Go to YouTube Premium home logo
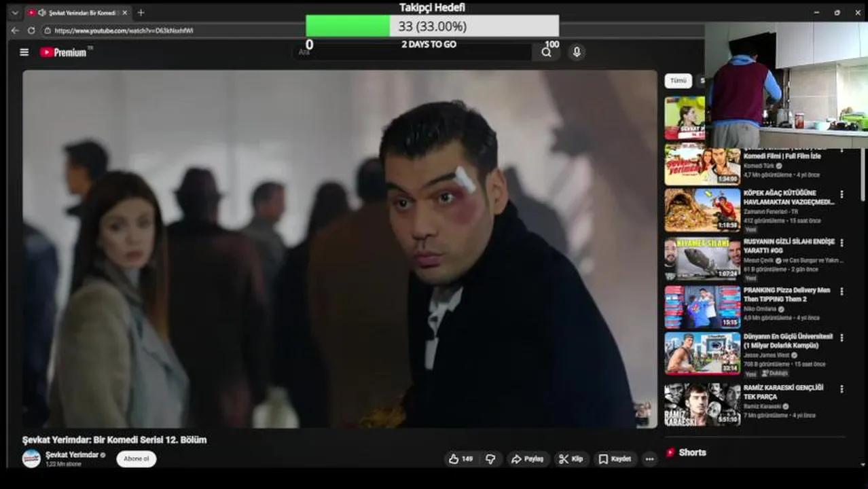Viewport: 868px width, 489px height. point(63,52)
